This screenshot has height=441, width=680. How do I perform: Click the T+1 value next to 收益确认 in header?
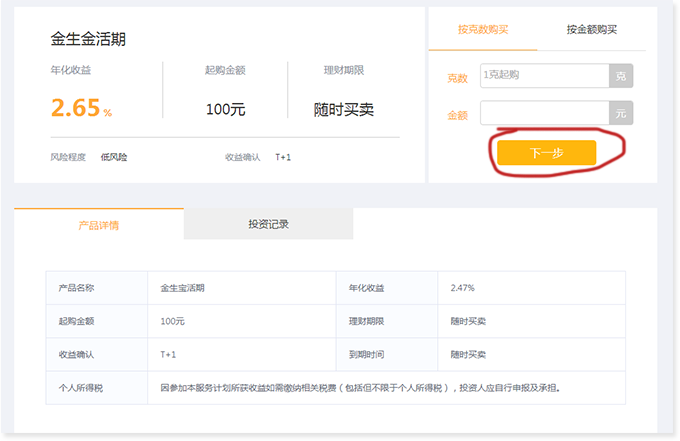click(x=283, y=157)
